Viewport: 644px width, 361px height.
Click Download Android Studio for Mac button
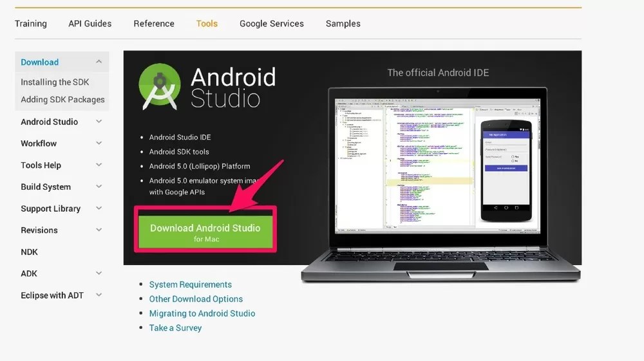pyautogui.click(x=205, y=232)
